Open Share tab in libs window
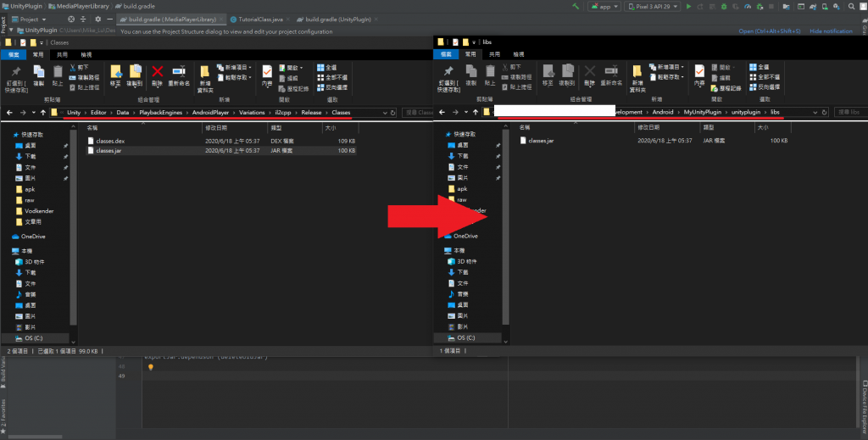This screenshot has height=440, width=868. (x=494, y=54)
